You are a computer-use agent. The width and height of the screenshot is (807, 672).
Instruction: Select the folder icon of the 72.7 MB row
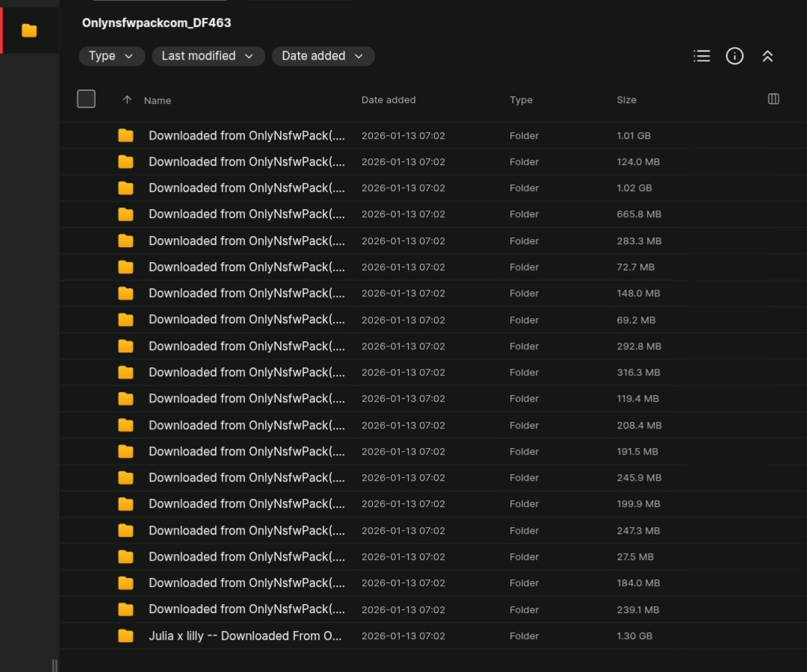click(x=126, y=267)
